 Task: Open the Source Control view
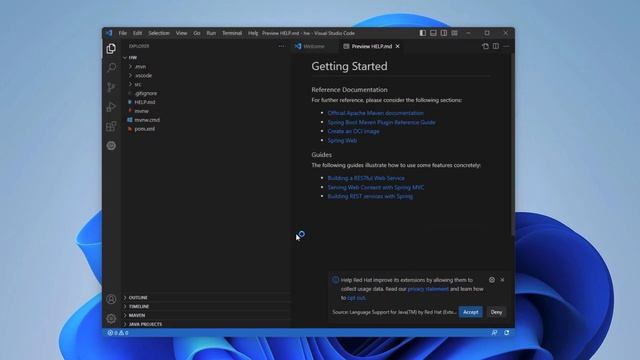click(111, 87)
